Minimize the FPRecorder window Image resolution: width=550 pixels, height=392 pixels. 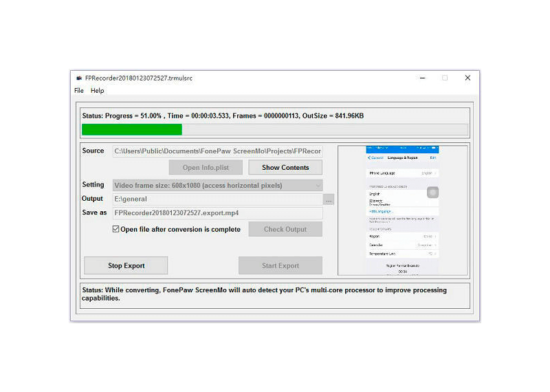(x=422, y=78)
